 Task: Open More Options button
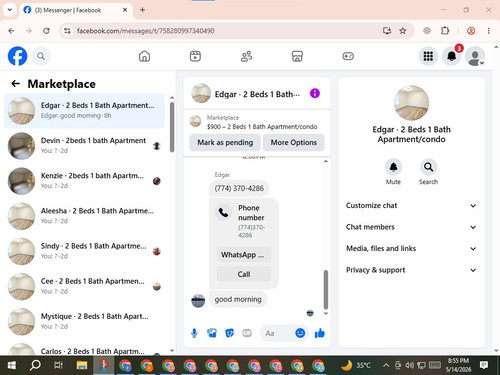294,142
